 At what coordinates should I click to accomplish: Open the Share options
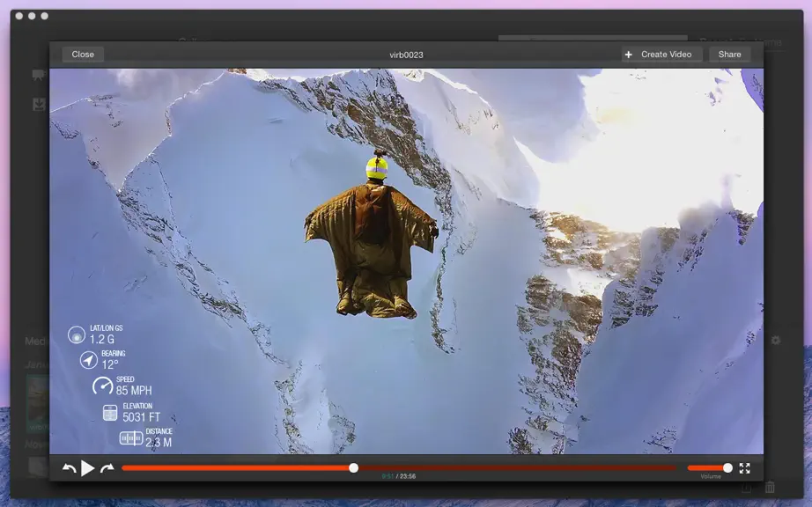[x=730, y=55]
